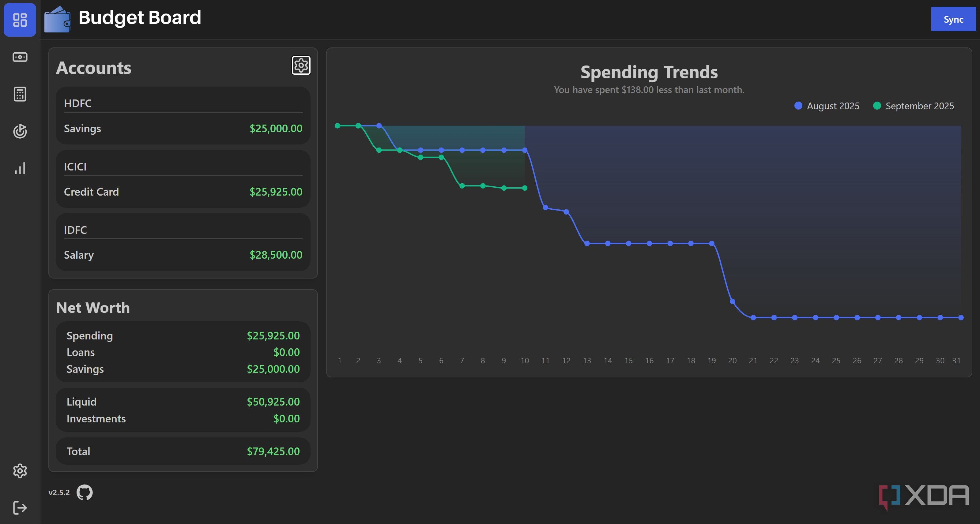Click the HDFC institution name
The width and height of the screenshot is (980, 524).
click(x=77, y=103)
